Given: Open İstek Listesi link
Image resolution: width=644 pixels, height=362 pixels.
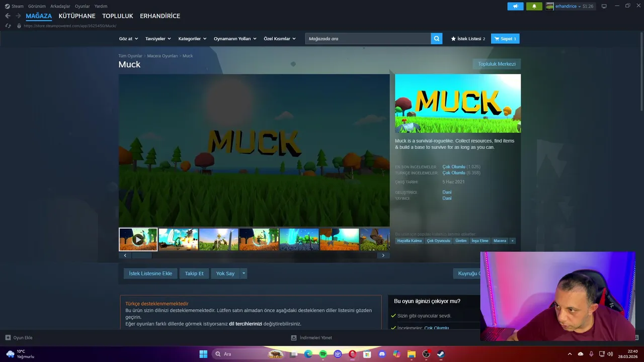Looking at the screenshot, I should (x=468, y=39).
